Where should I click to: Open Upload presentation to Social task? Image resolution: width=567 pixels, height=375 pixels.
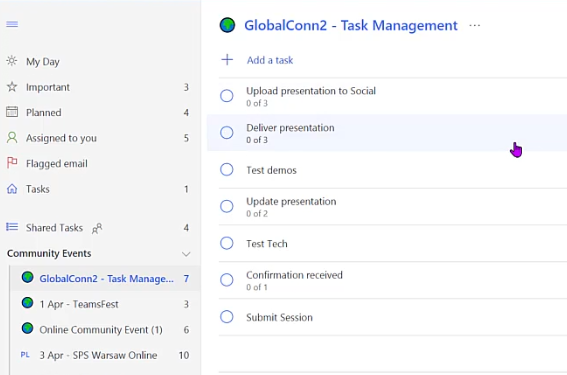click(393, 96)
